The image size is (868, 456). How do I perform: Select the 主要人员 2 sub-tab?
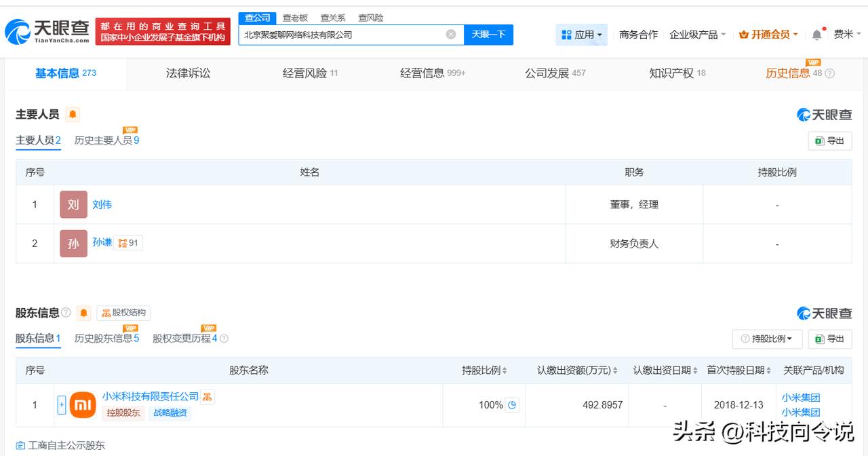click(x=39, y=140)
